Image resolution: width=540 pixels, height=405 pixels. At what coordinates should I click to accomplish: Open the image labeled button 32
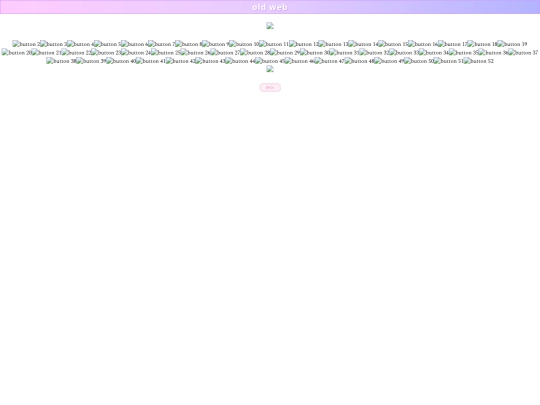point(374,53)
